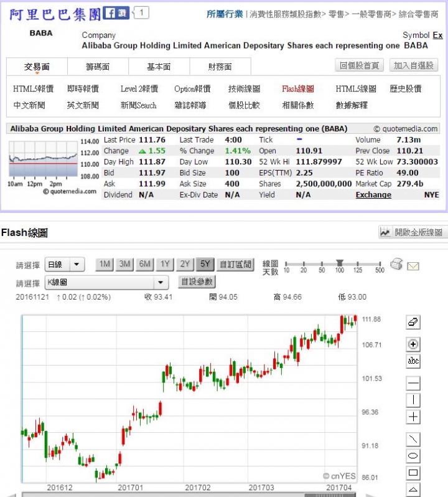Click the chart timeline scrollbar handle
This screenshot has height=497, width=448.
click(330, 495)
